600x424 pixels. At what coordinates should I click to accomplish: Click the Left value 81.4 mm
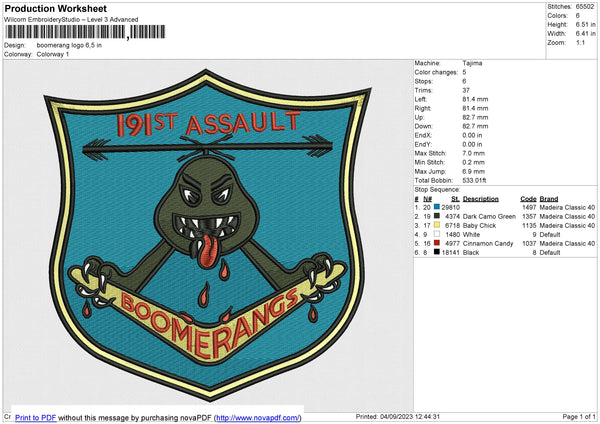(x=475, y=99)
